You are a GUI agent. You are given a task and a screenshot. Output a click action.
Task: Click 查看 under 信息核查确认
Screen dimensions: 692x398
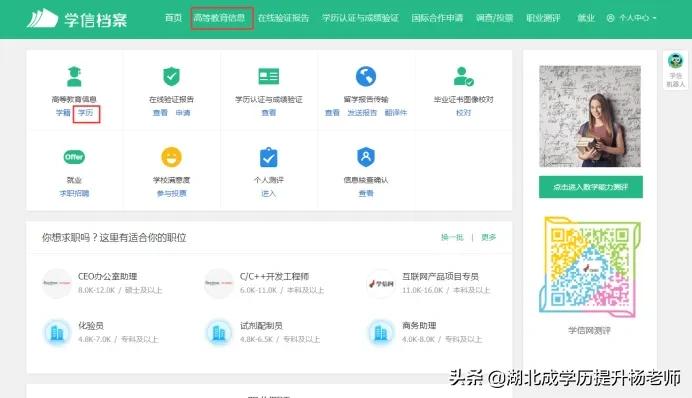tap(366, 193)
